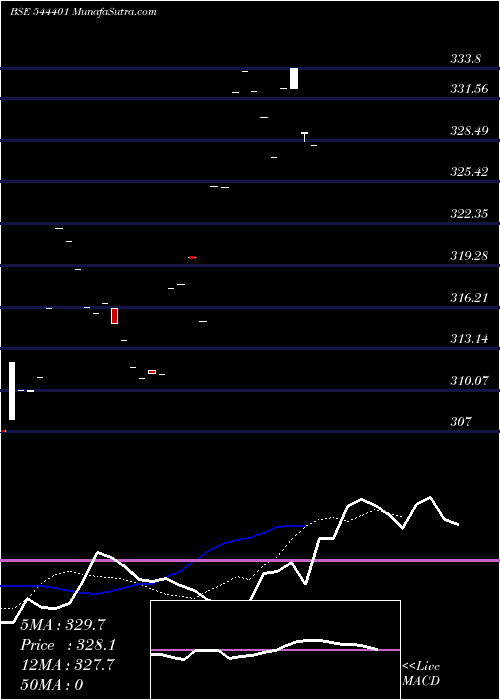
Task: Click the 310.07 price level label
Action: (x=469, y=381)
